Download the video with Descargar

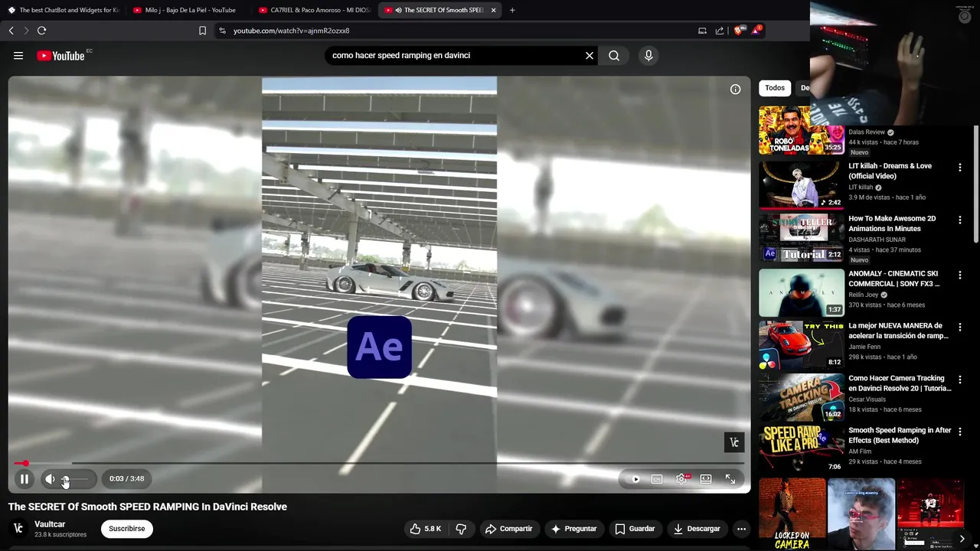tap(697, 529)
